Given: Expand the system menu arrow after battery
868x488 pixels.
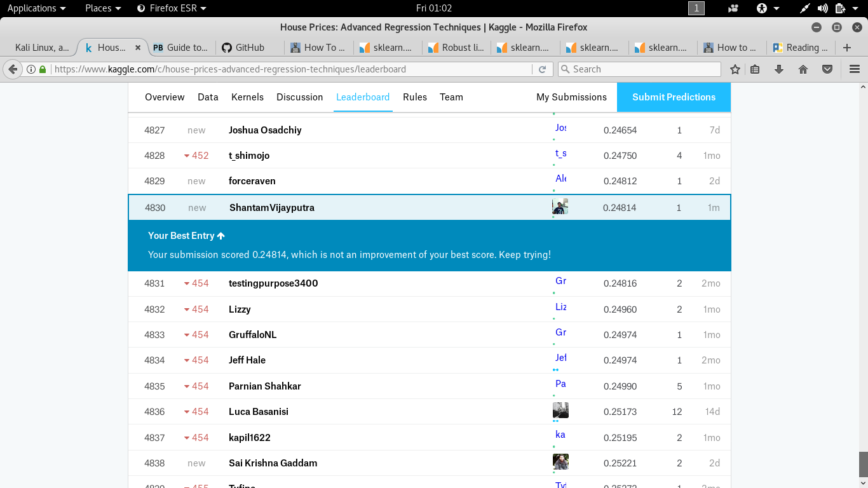Looking at the screenshot, I should point(856,8).
